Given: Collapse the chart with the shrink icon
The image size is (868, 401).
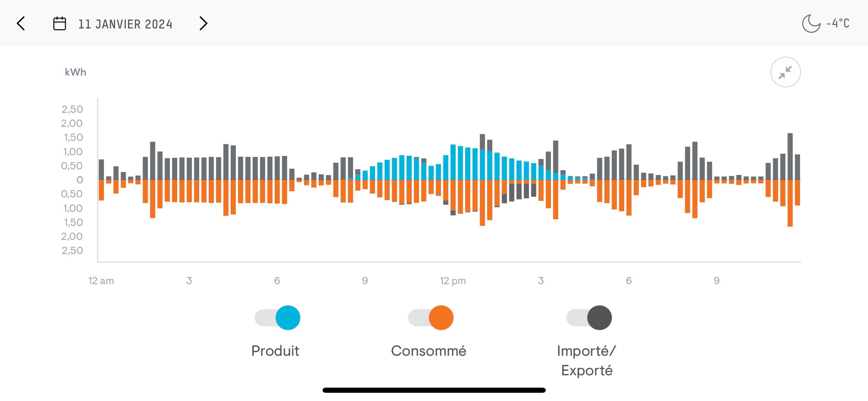Looking at the screenshot, I should coord(785,72).
